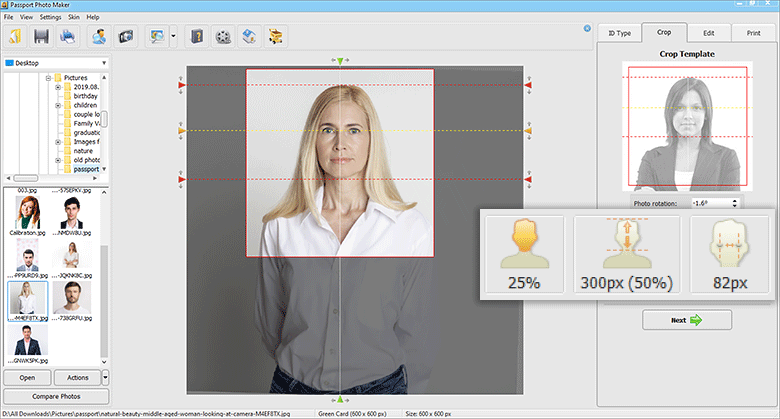Image resolution: width=780 pixels, height=419 pixels.
Task: Open the View menu
Action: coord(26,17)
